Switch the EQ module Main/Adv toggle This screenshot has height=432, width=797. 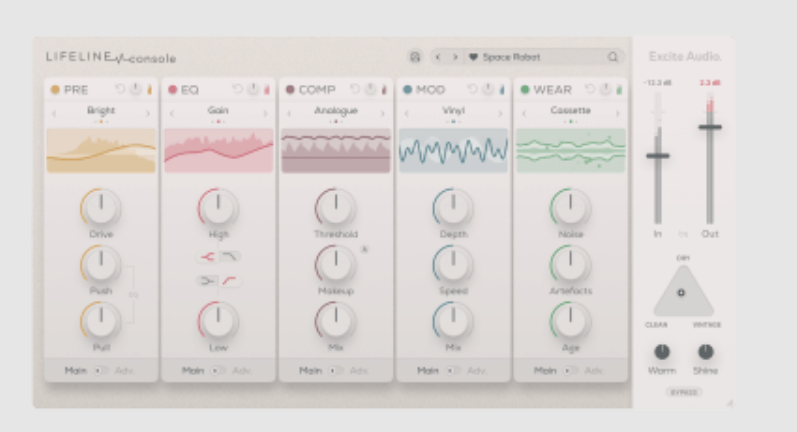[x=217, y=370]
